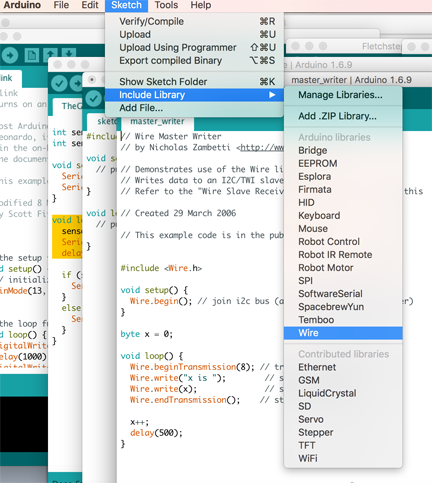This screenshot has height=483, width=432.
Task: Close the open Sketch menu
Action: click(x=126, y=5)
